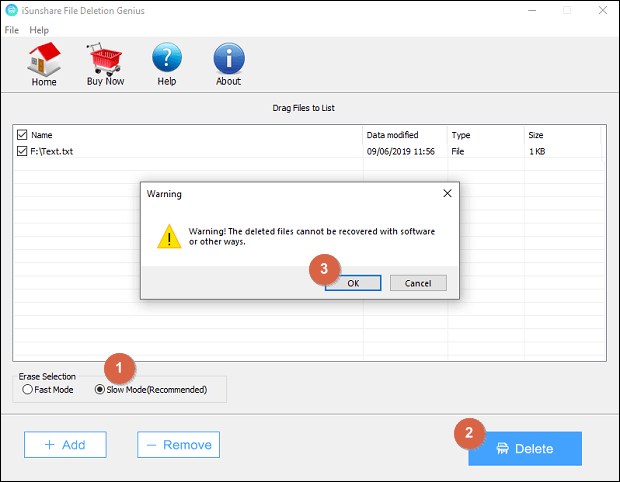
Task: Click the blue Delete button
Action: point(525,449)
